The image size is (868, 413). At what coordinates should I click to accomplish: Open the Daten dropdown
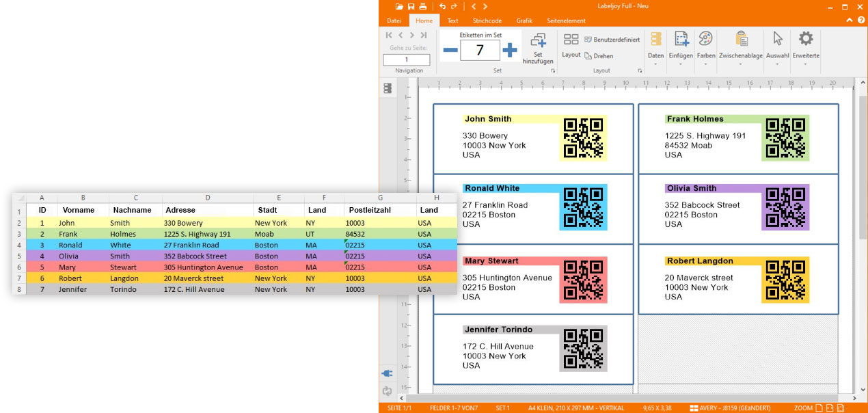655,49
